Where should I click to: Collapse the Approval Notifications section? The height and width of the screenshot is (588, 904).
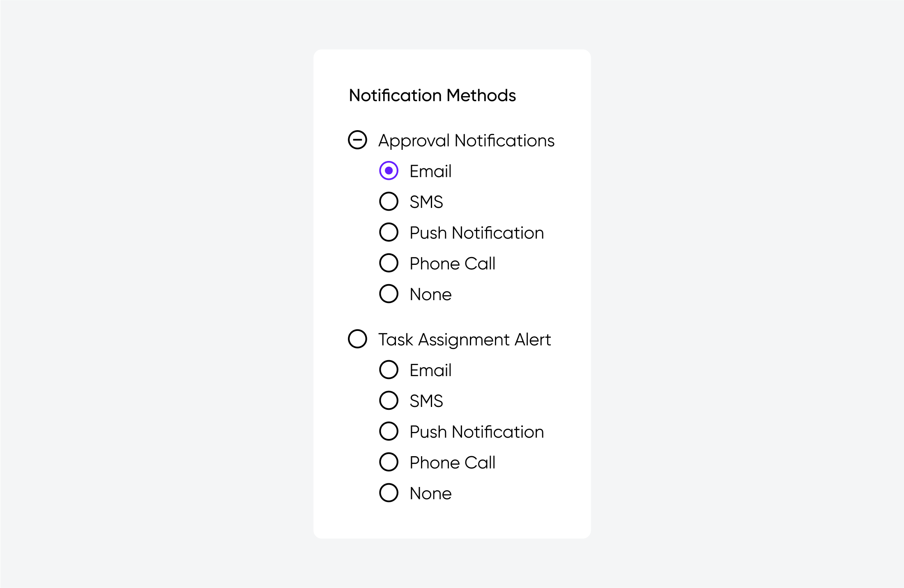point(358,140)
